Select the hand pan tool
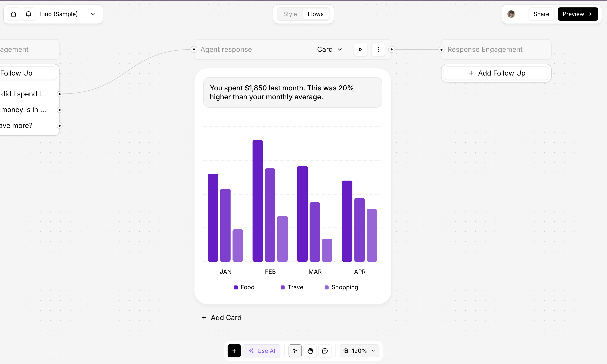Viewport: 607px width, 364px height. tap(310, 351)
